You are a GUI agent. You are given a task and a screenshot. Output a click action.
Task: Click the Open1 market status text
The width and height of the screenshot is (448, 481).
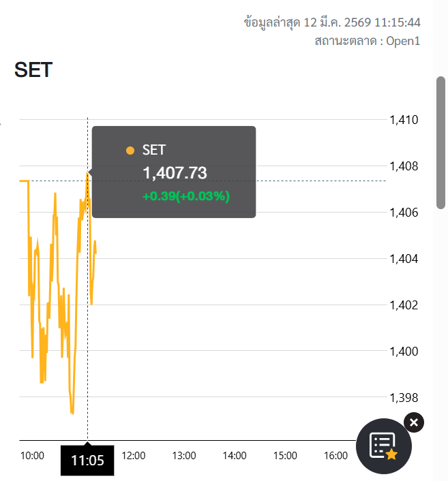point(403,41)
